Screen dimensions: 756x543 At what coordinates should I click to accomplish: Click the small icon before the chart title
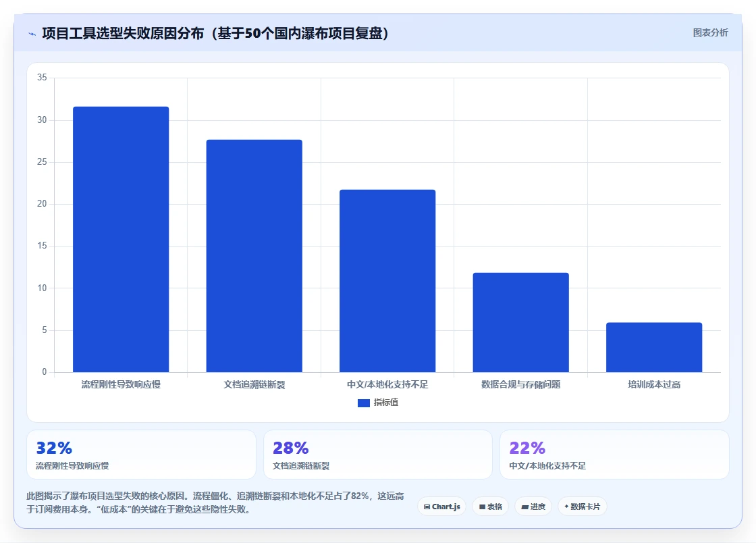(x=32, y=34)
